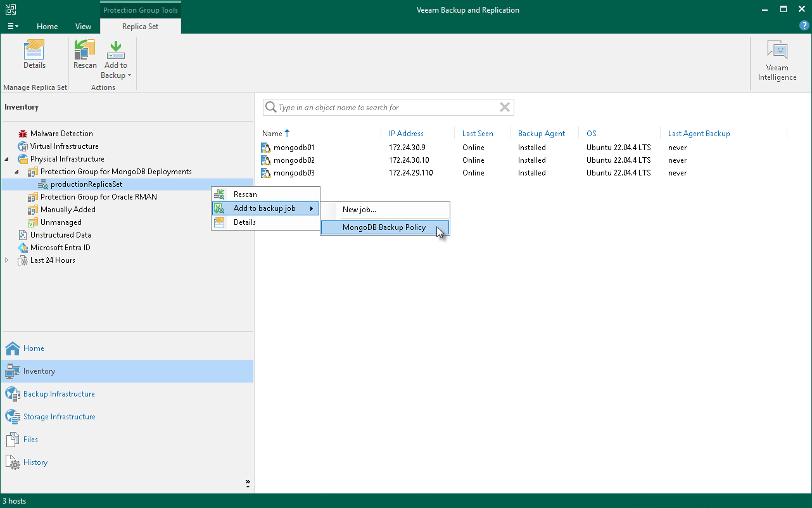
Task: Open Add to Backup dropdown
Action: coord(115,70)
